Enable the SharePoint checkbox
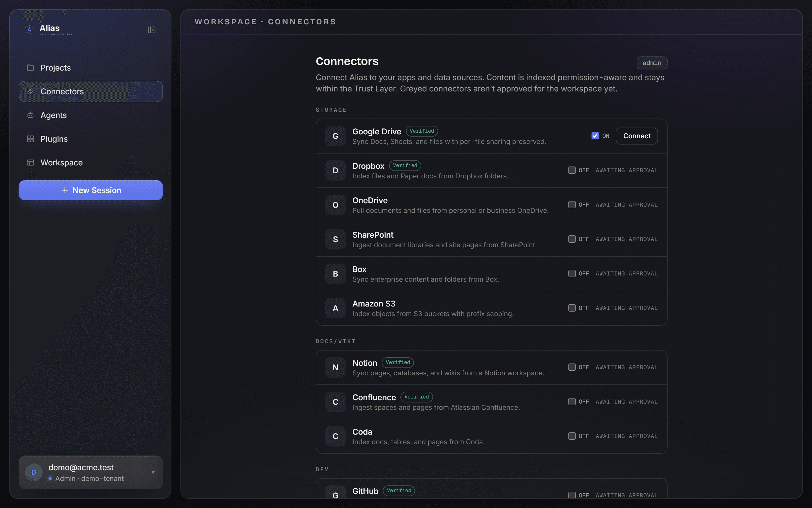The width and height of the screenshot is (812, 508). pos(572,239)
